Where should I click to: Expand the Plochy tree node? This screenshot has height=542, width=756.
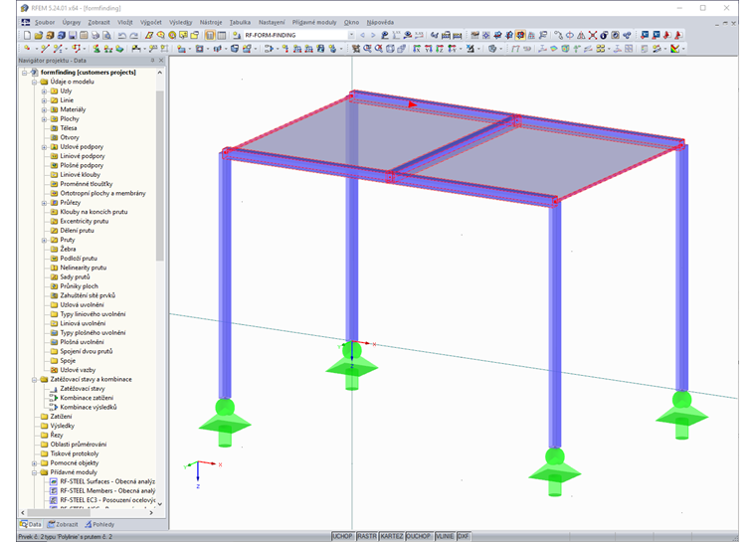[44, 119]
